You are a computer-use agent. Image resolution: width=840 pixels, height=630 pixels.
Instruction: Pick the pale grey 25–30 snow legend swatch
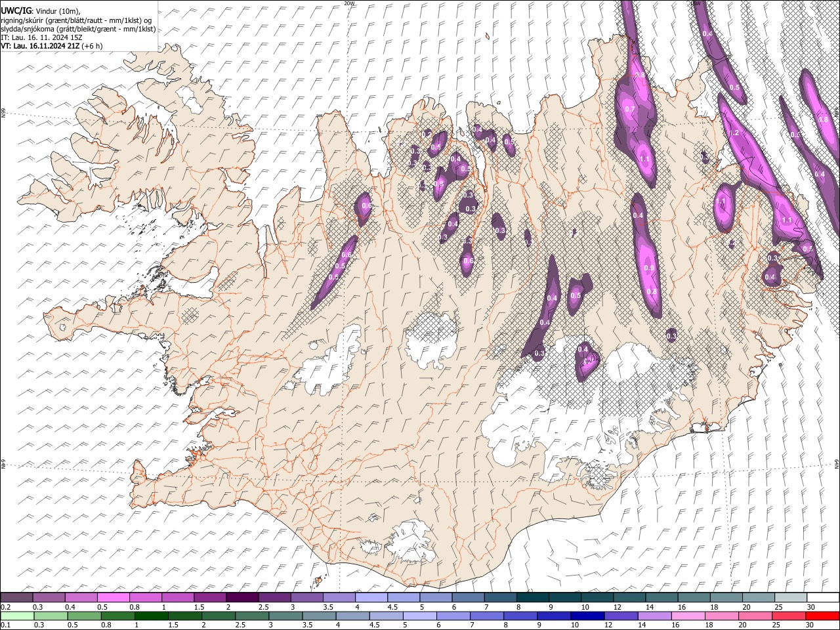click(791, 597)
